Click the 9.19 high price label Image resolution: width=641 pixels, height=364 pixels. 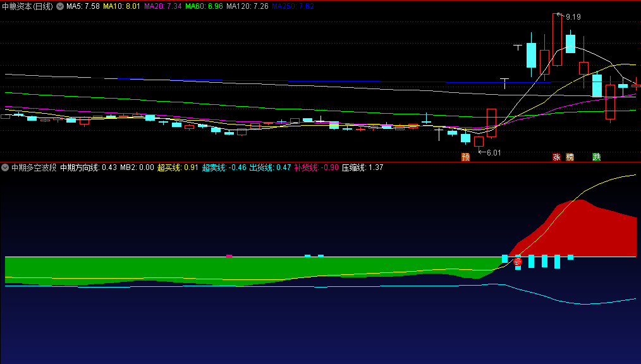click(x=573, y=17)
